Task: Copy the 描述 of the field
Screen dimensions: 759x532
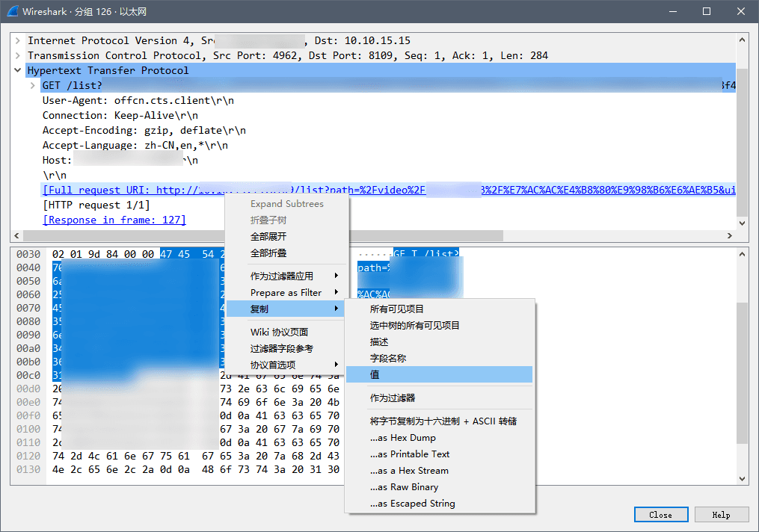Action: click(440, 342)
